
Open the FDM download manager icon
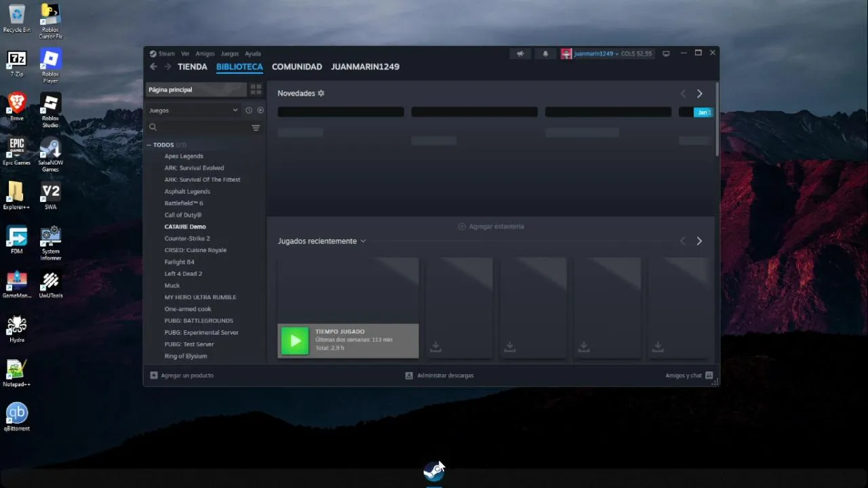pos(16,240)
